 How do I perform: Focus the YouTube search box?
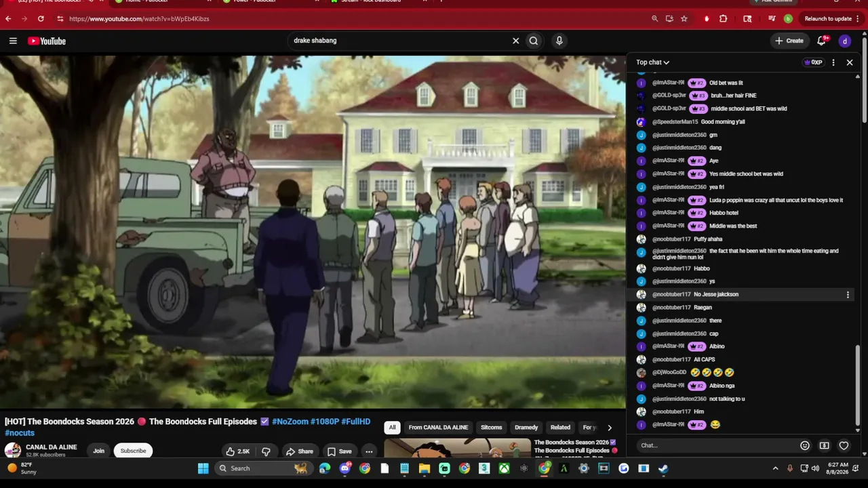pos(400,41)
